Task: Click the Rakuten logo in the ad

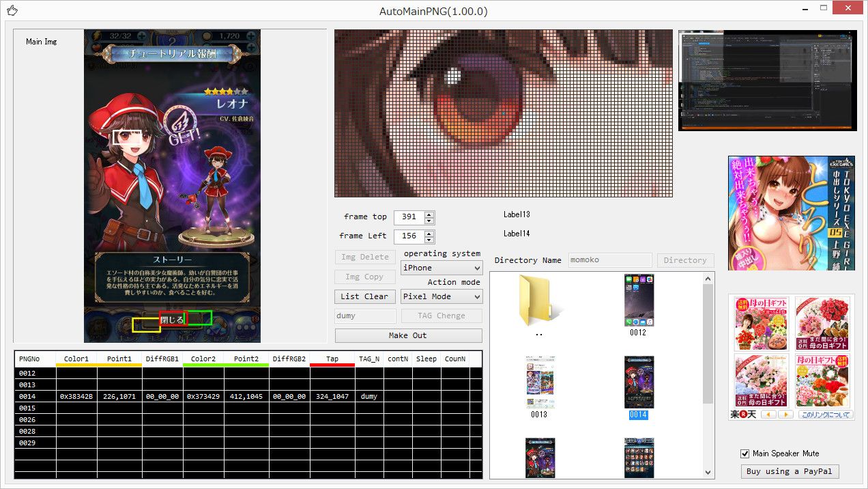Action: pos(744,415)
